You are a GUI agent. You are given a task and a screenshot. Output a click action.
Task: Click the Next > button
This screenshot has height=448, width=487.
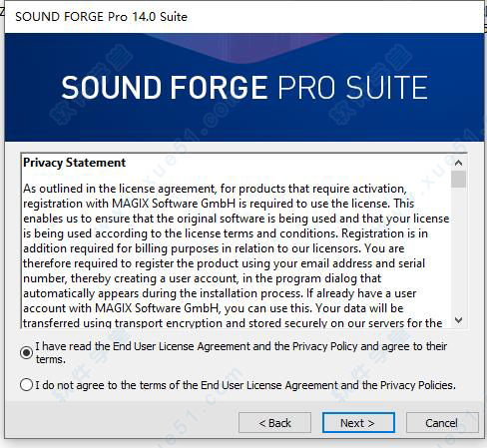358,423
